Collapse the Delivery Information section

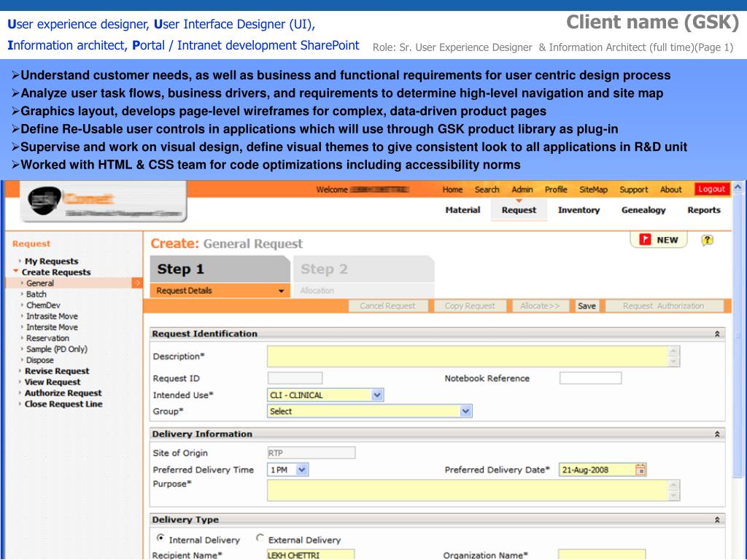click(x=717, y=434)
